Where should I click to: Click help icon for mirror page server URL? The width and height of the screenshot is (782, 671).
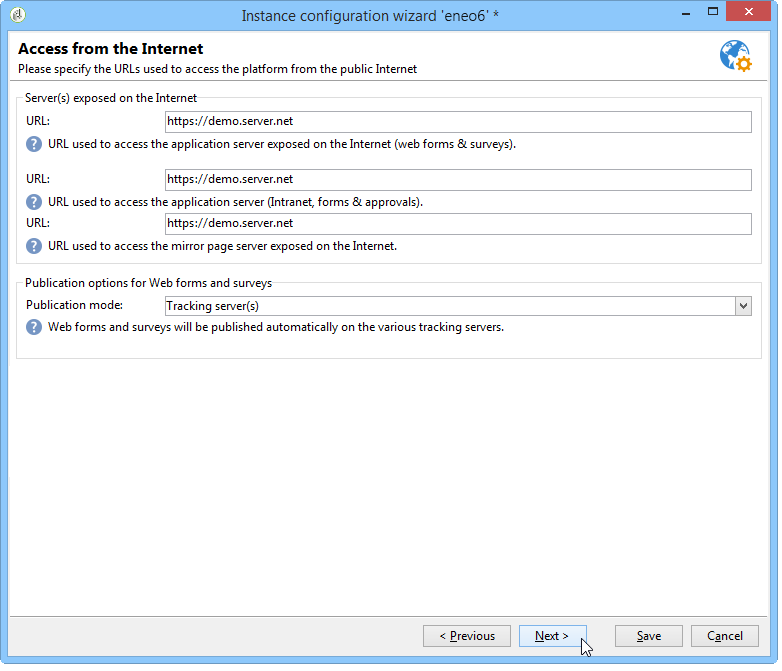(x=34, y=246)
